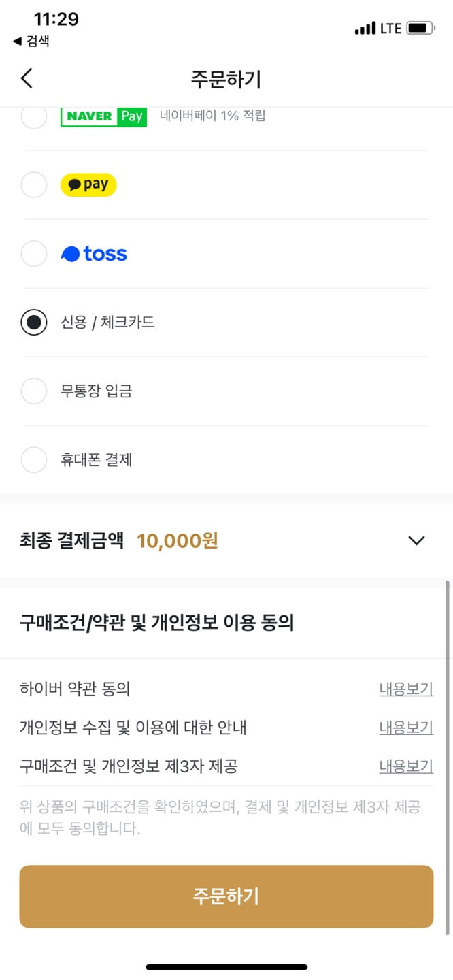This screenshot has height=980, width=453.
Task: Tap the 주문하기 order button
Action: (x=227, y=896)
